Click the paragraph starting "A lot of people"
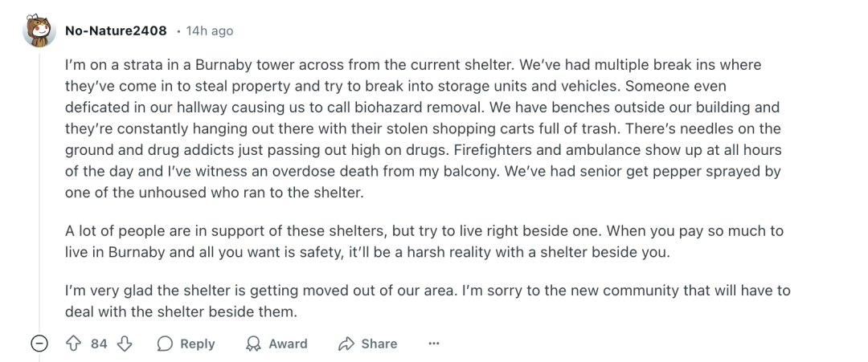This screenshot has width=868, height=362. (424, 242)
